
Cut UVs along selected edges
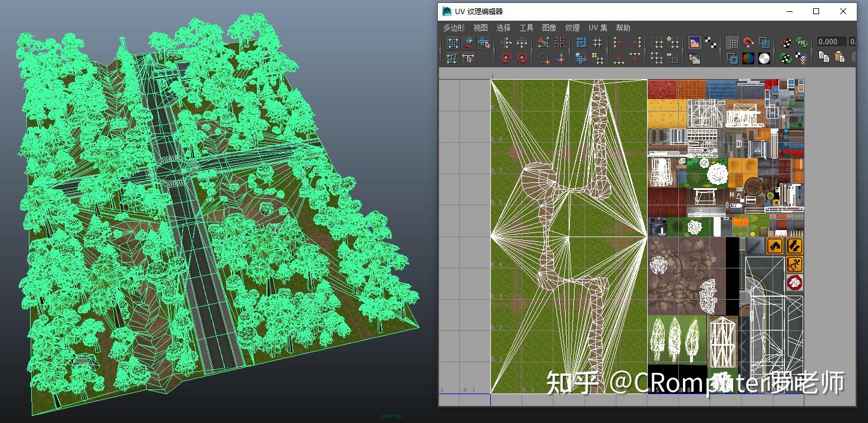543,41
